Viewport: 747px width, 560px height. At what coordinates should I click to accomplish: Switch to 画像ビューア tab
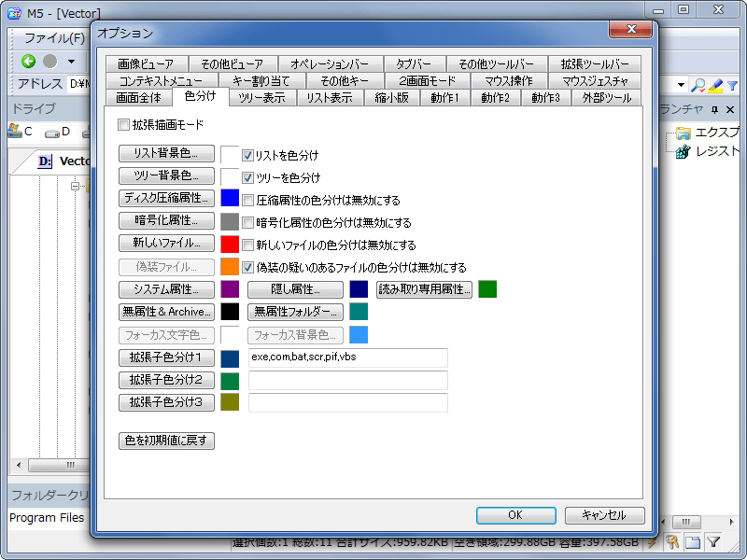147,63
